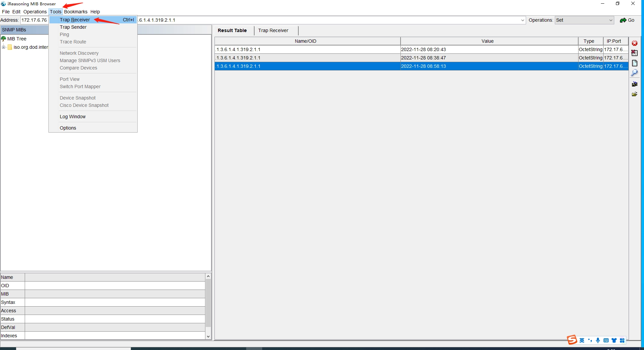This screenshot has height=350, width=644.
Task: Choose Trap Sender in the Tools menu
Action: [x=73, y=27]
